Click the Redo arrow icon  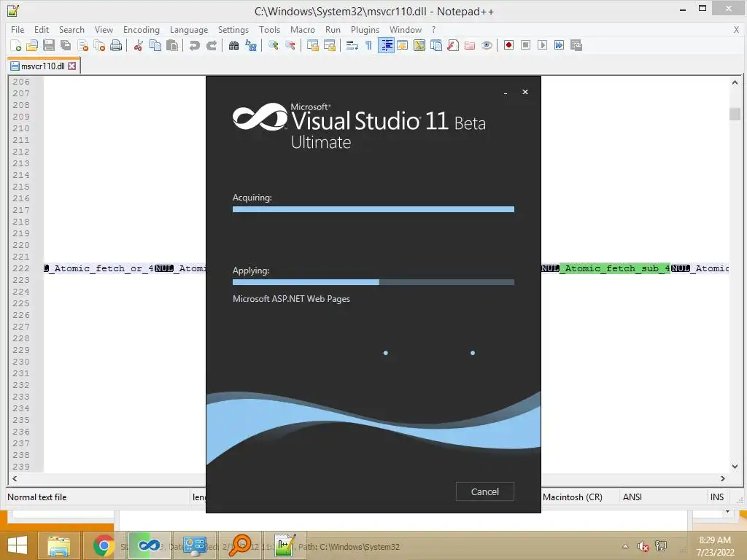click(x=212, y=45)
